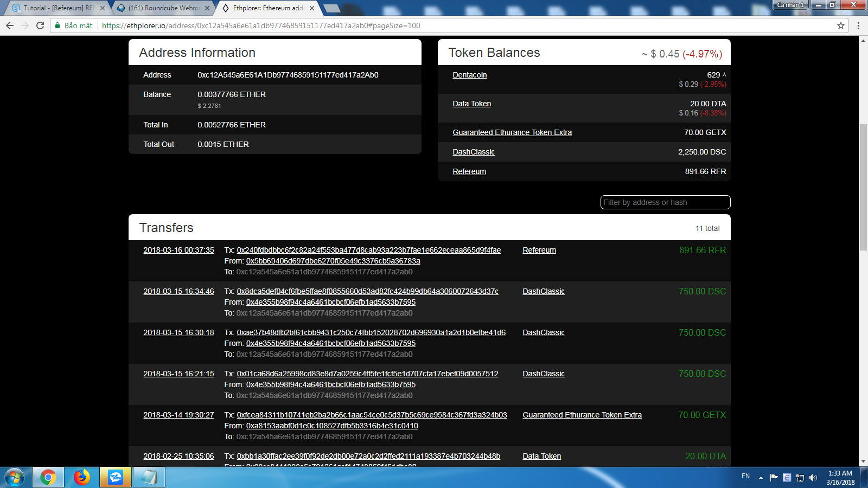Open DashClassic link in the 16:30:18 transfer
Viewport: 868px width, 488px height.
pos(544,332)
